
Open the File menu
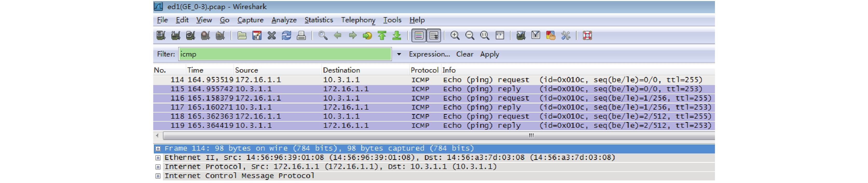pos(162,20)
